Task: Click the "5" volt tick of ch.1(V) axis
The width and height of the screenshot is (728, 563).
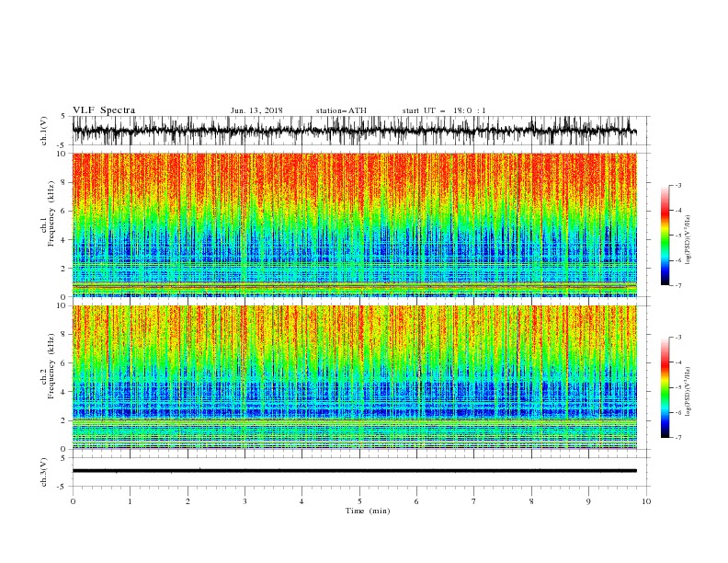Action: pos(64,117)
